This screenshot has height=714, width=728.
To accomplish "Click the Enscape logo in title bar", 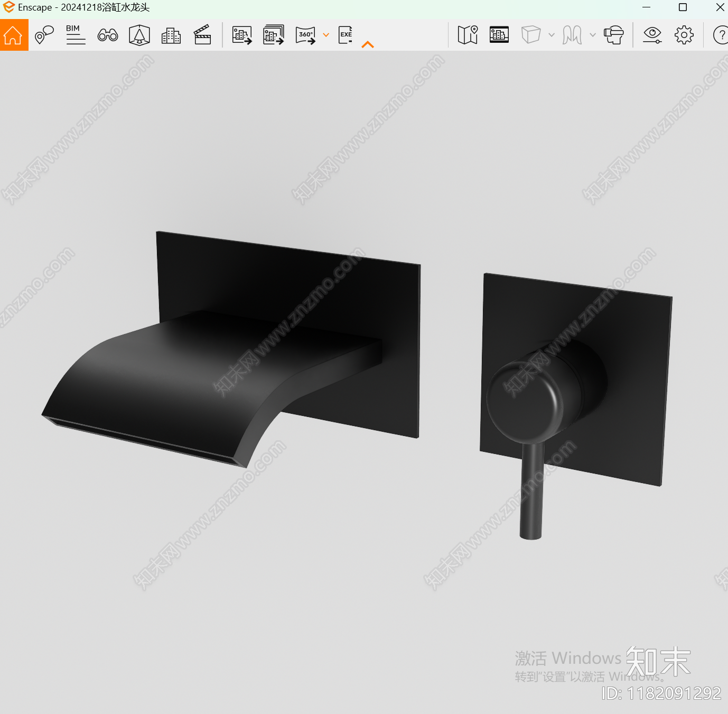I will (8, 7).
